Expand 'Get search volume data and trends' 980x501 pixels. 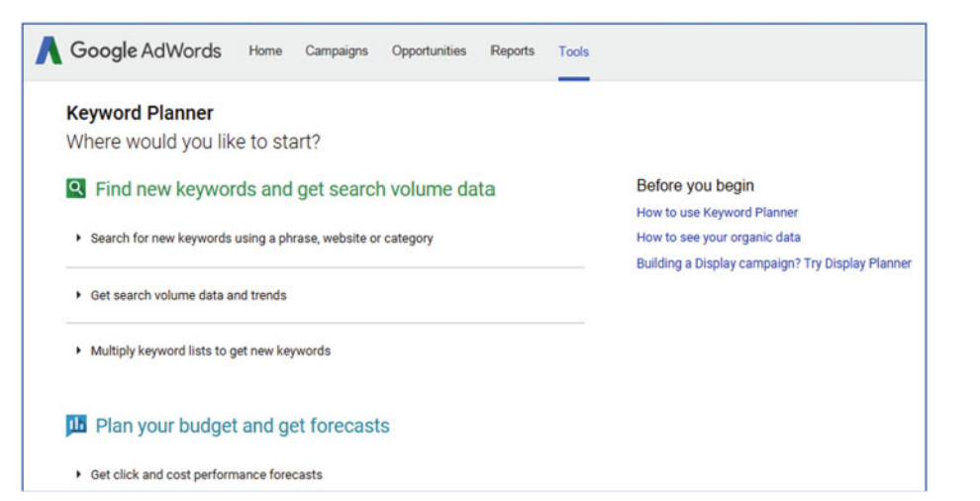(x=181, y=295)
